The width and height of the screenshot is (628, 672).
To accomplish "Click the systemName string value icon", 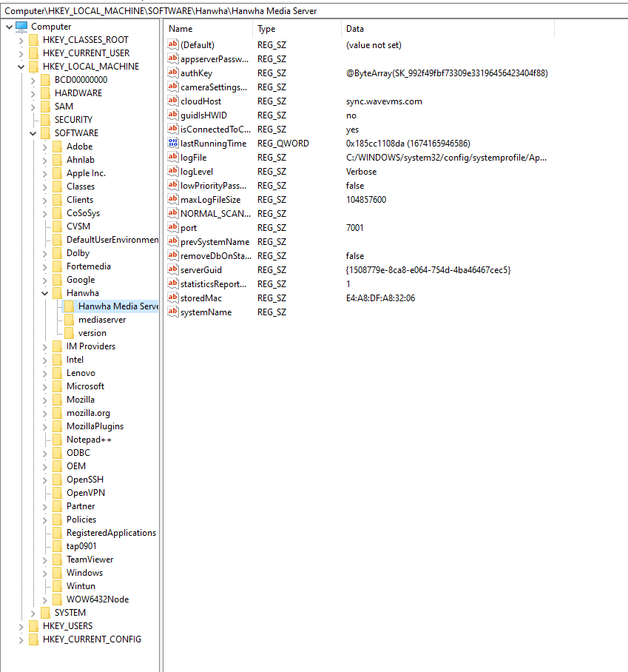I will tap(172, 312).
